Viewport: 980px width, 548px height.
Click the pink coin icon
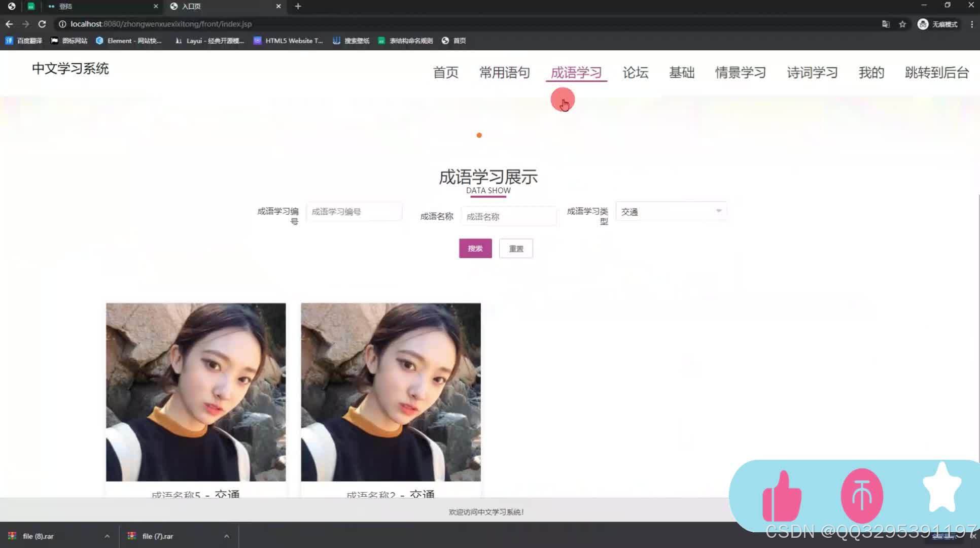point(862,496)
